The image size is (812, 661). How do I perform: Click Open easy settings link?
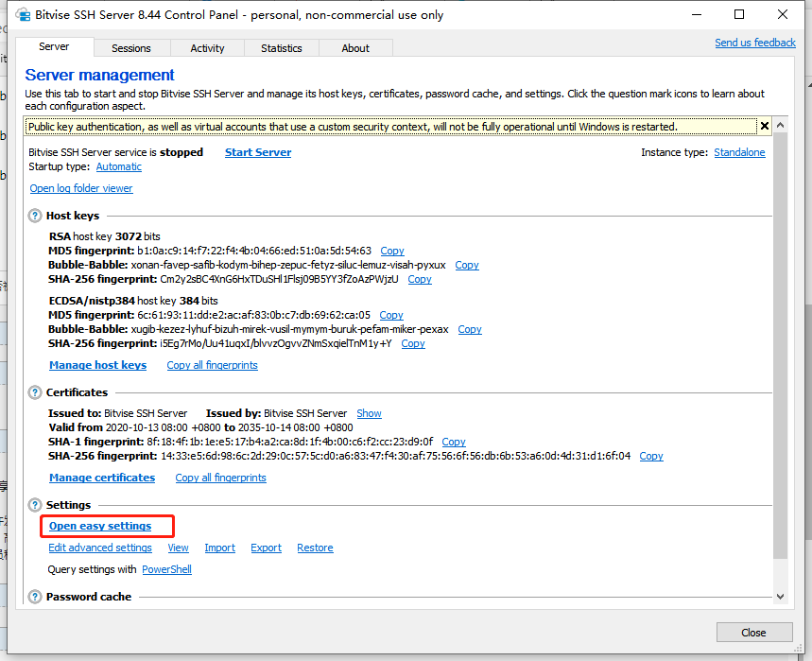(100, 526)
